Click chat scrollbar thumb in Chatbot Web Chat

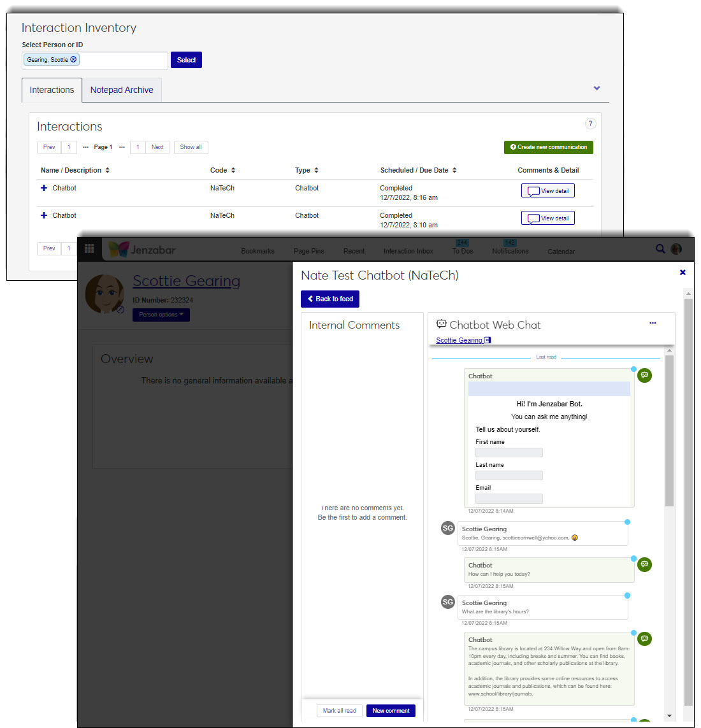669,431
